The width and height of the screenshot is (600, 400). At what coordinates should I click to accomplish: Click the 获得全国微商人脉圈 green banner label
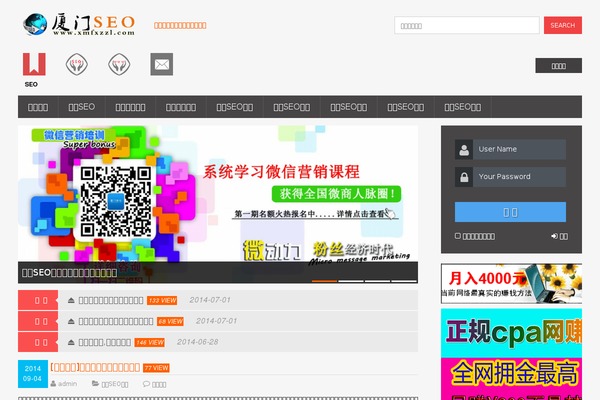(336, 194)
